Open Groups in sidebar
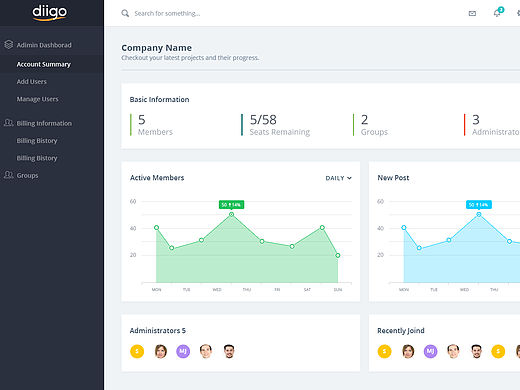 27,175
